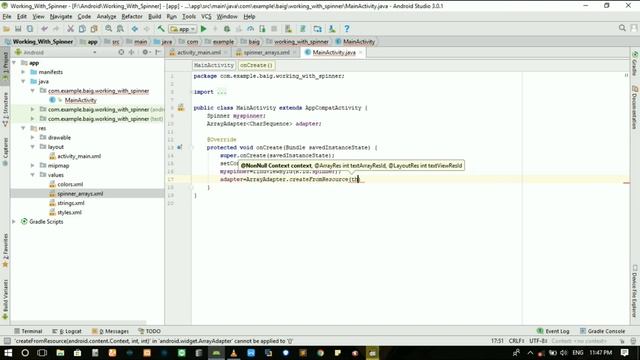Expand the manifests folder
This screenshot has height=360, width=640.
point(23,72)
